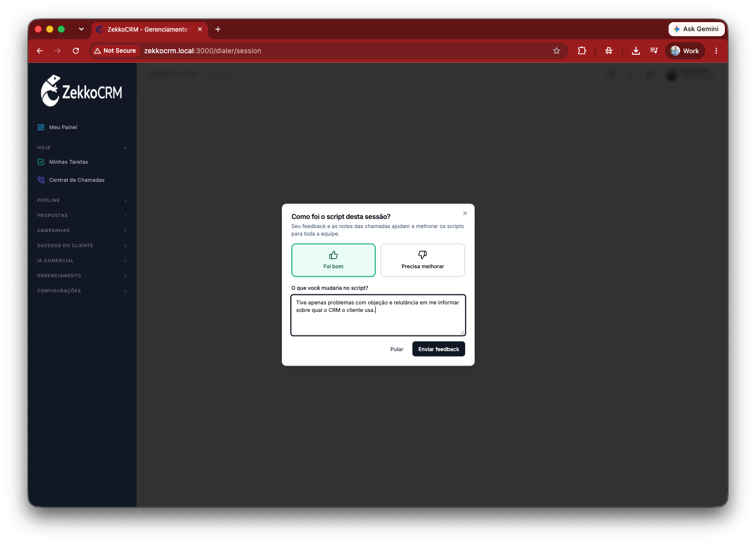Click the ZekkoCRM logo
The image size is (756, 544).
(81, 91)
